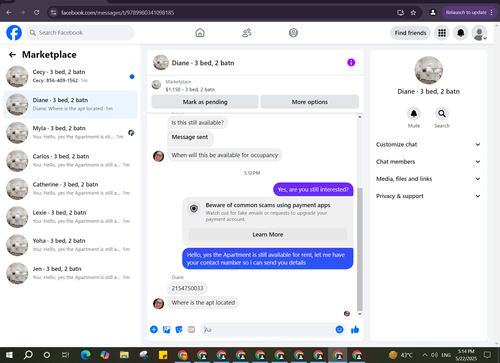Open the Groups icon in top navigation
This screenshot has height=363, width=500.
coord(293,33)
